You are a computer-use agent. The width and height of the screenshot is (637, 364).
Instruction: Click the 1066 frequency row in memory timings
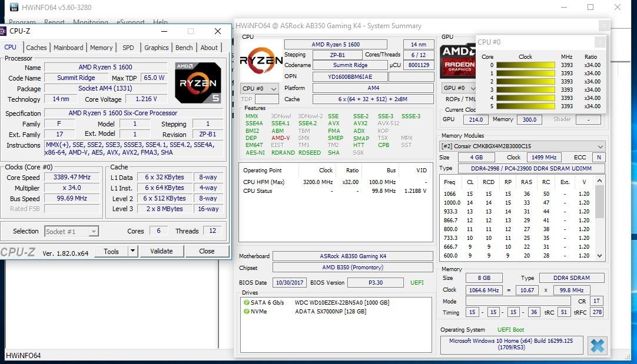pos(516,194)
